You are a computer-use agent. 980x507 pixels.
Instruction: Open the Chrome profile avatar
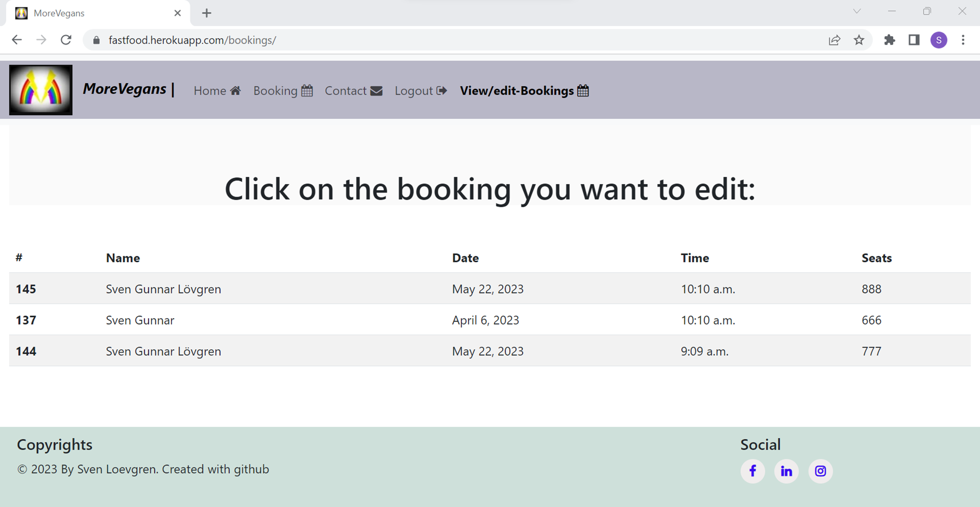tap(939, 40)
